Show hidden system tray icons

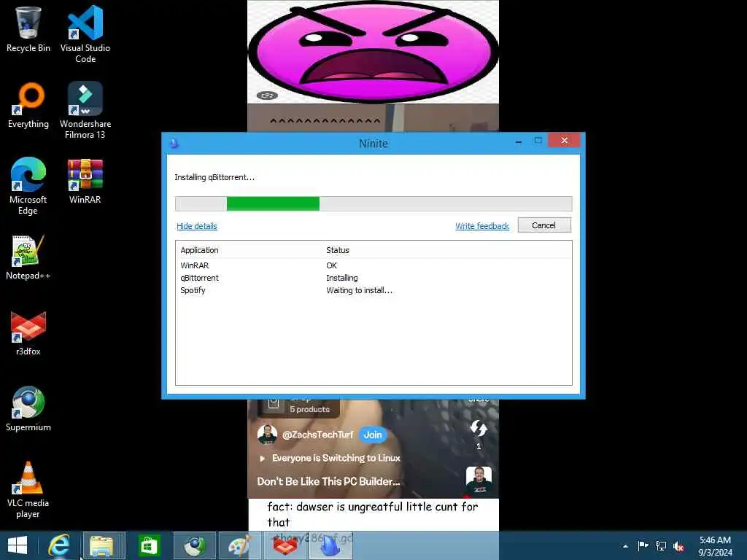point(625,546)
